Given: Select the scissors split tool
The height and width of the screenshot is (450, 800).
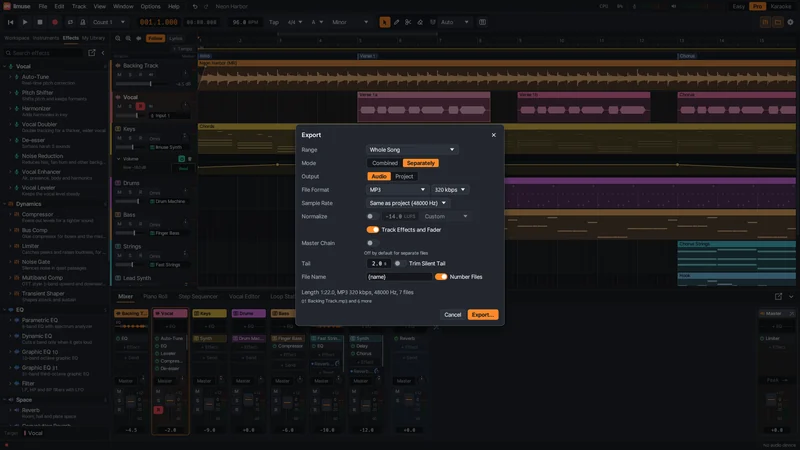Looking at the screenshot, I should [408, 22].
